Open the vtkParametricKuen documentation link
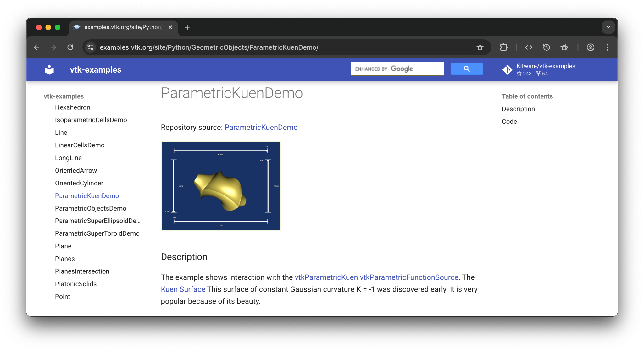The image size is (644, 351). click(x=326, y=277)
